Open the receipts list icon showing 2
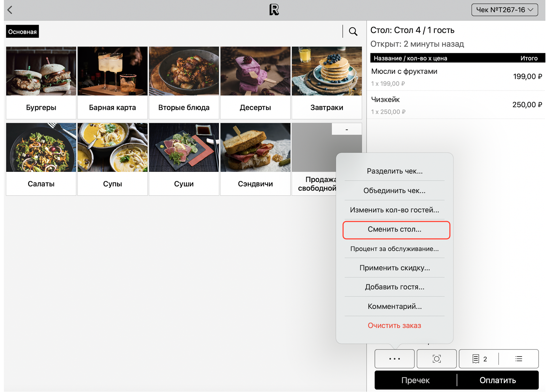This screenshot has width=548, height=392. click(x=479, y=359)
